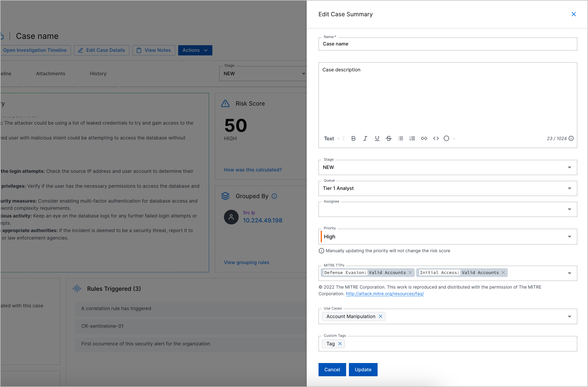Click the Code block formatting icon
This screenshot has width=588, height=387.
point(435,139)
